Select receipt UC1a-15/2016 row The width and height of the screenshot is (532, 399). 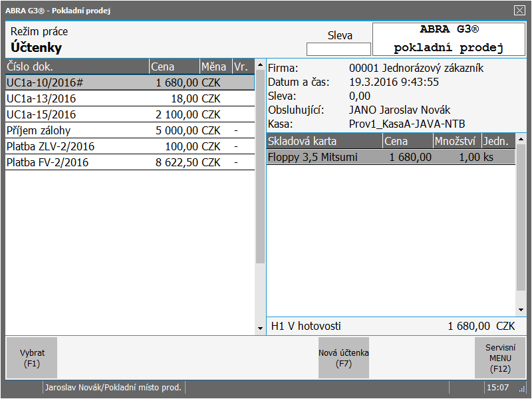pos(130,114)
